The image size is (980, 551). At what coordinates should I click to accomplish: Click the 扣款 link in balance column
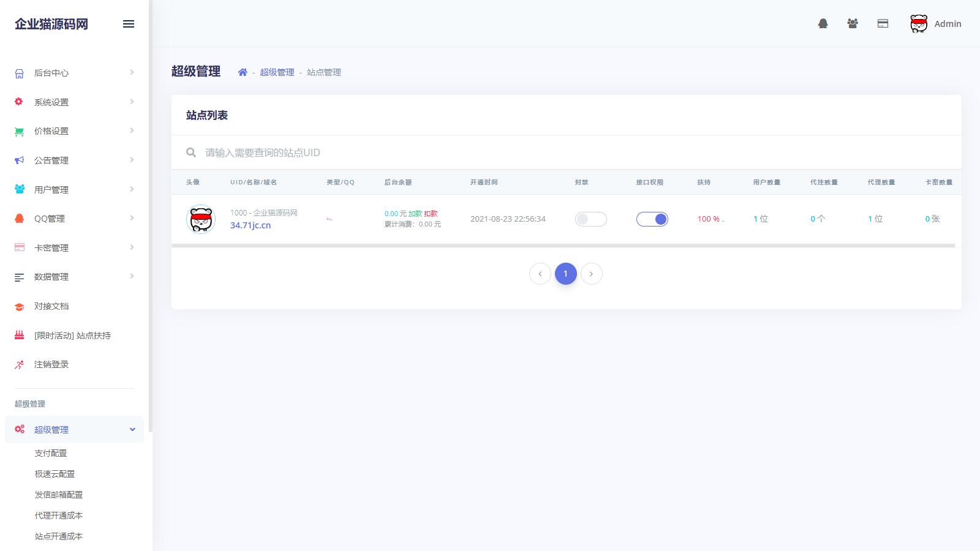[x=431, y=214]
